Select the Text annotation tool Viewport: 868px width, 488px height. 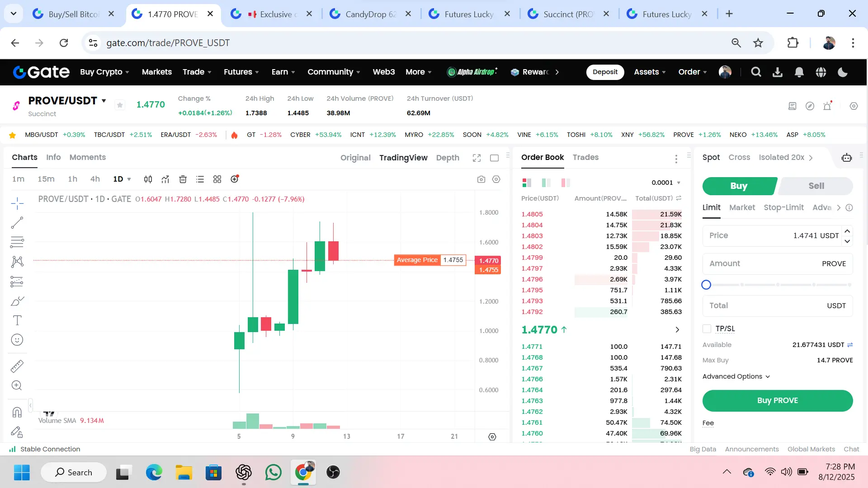[17, 320]
